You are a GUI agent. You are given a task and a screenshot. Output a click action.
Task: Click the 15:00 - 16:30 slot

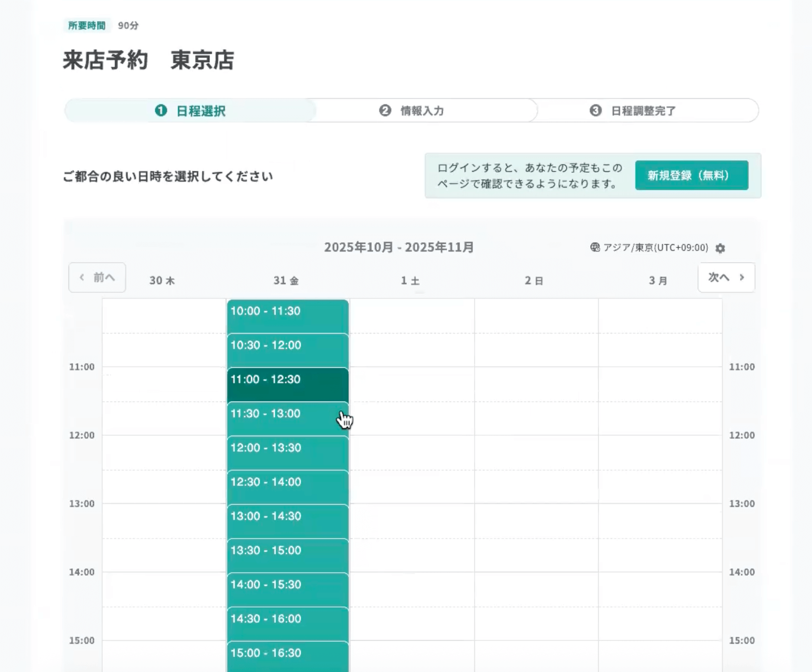[x=287, y=658]
